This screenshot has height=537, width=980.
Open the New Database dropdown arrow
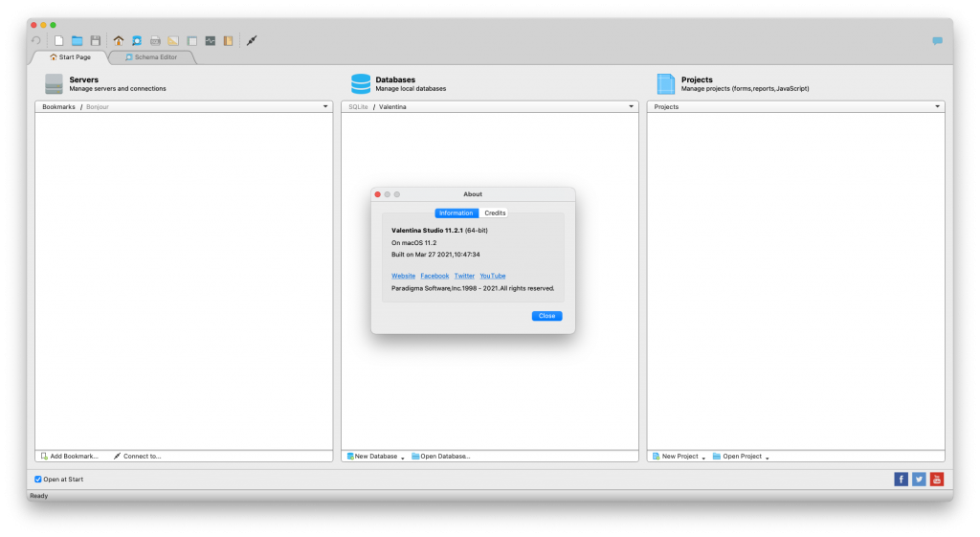coord(403,458)
